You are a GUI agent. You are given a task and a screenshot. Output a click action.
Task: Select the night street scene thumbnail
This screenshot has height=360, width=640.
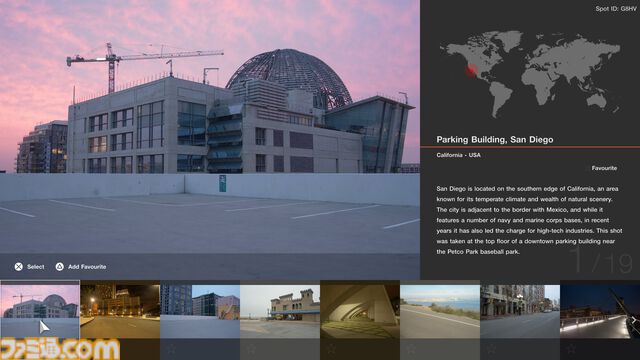120,311
